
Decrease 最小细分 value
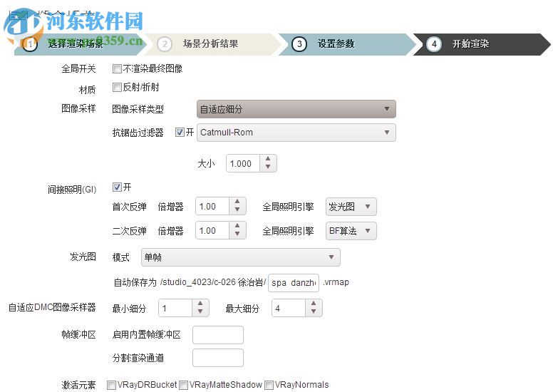pyautogui.click(x=200, y=311)
